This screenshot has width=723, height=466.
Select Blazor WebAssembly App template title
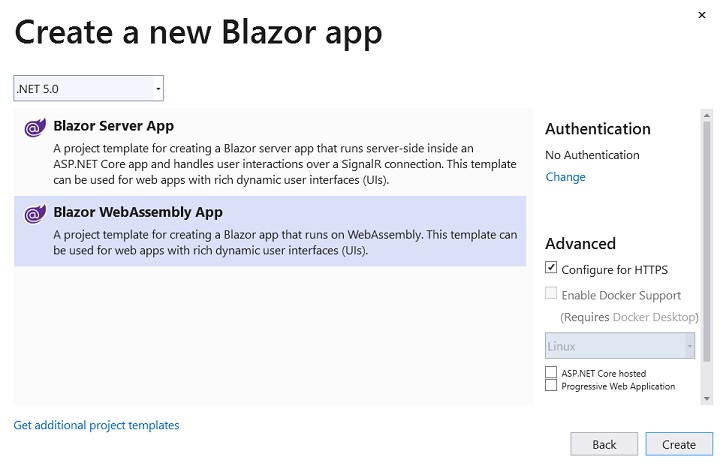coord(138,212)
